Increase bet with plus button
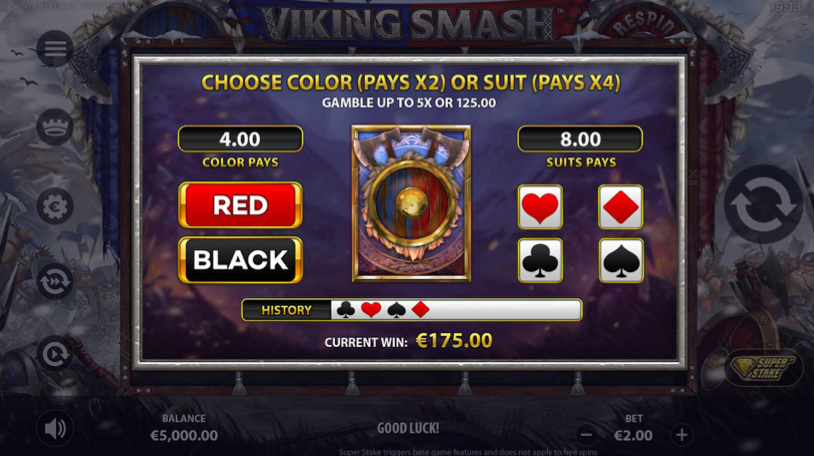This screenshot has width=814, height=456. pos(682,435)
